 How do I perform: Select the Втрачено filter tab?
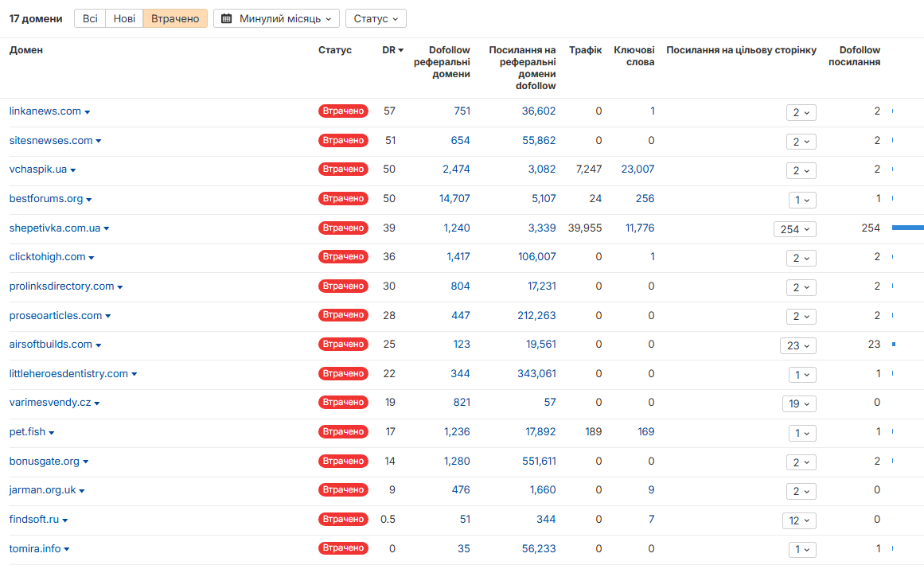click(x=175, y=18)
